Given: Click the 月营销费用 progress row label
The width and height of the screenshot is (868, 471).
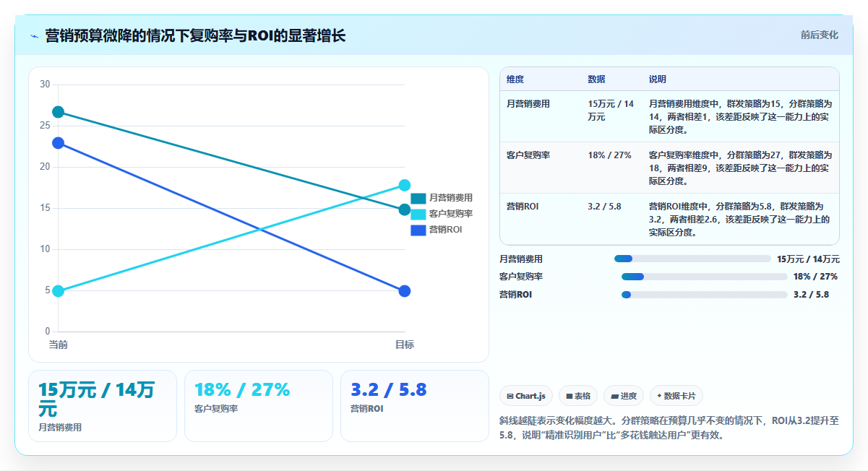Looking at the screenshot, I should point(521,259).
